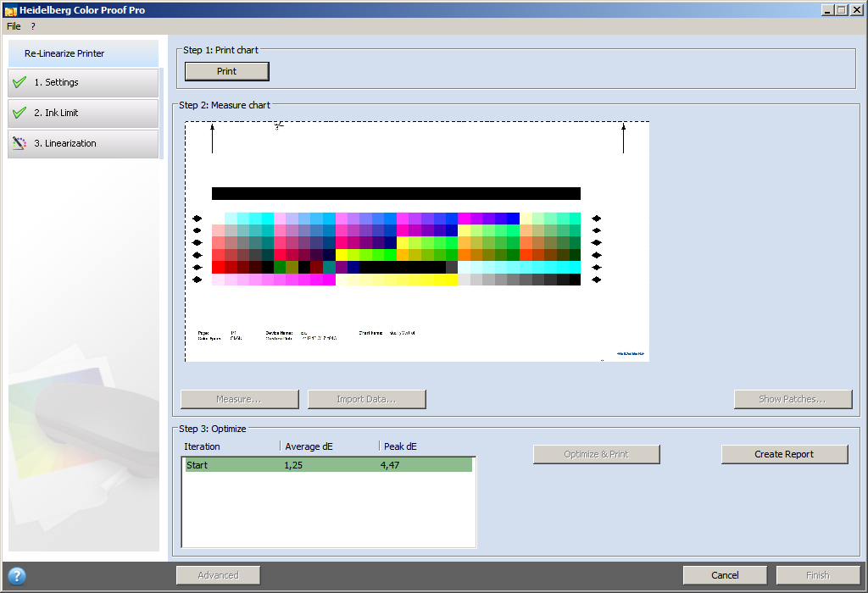Click the Peak dE value 4,47

coord(390,465)
